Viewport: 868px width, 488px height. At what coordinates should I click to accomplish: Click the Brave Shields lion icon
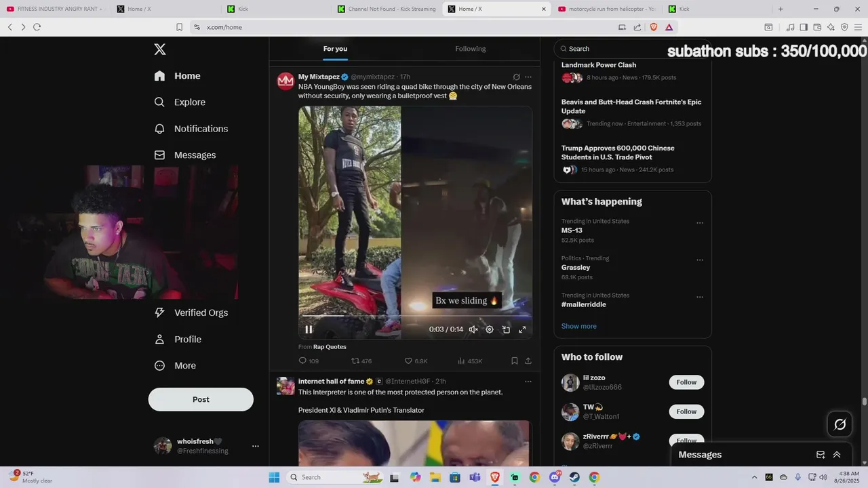coord(654,27)
